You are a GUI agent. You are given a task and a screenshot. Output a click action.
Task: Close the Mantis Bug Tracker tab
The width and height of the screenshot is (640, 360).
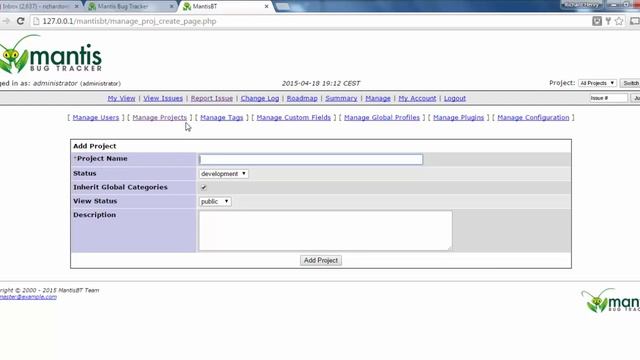[171, 7]
